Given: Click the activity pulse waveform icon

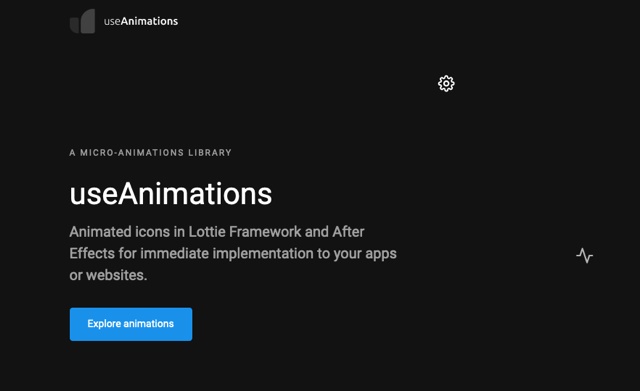Looking at the screenshot, I should click(584, 255).
